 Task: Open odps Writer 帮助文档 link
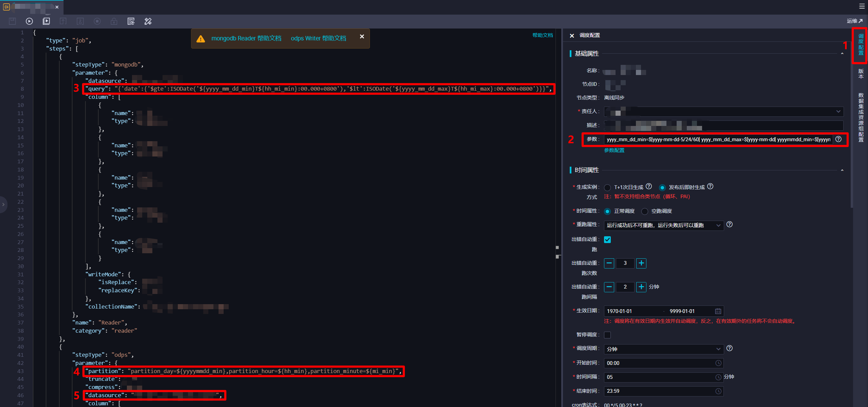[318, 38]
